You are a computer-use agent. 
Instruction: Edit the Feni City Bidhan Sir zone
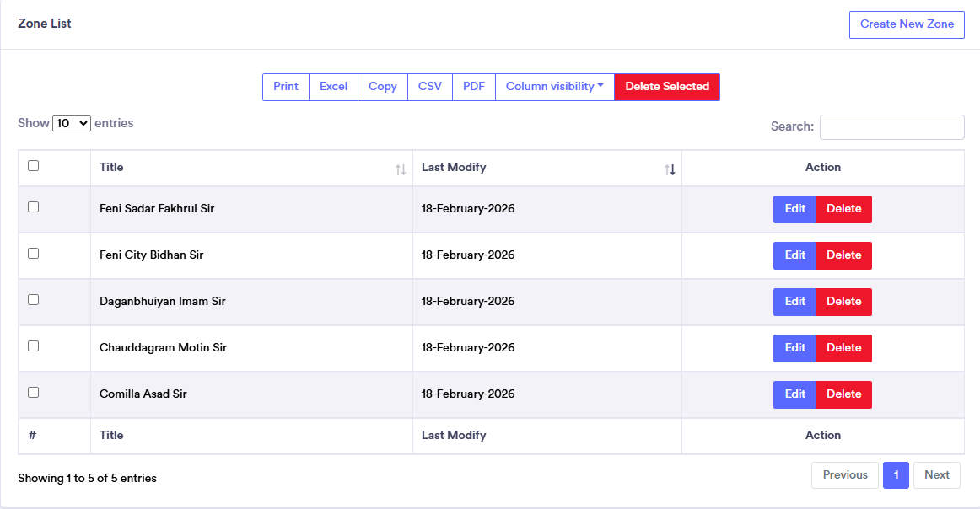[x=794, y=255]
